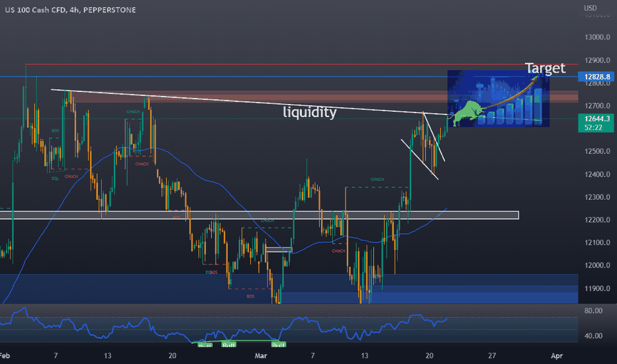This screenshot has width=617, height=364.
Task: Click the EQL structure label
Action: 55,179
